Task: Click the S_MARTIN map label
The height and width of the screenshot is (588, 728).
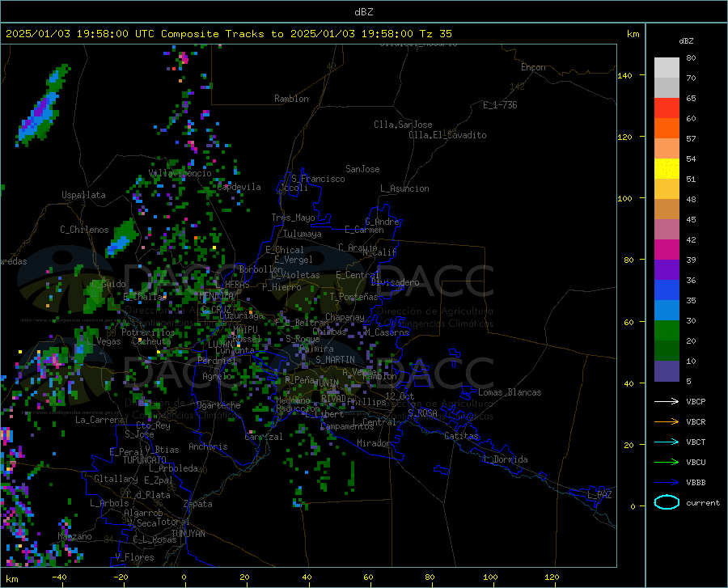Action: pos(335,360)
